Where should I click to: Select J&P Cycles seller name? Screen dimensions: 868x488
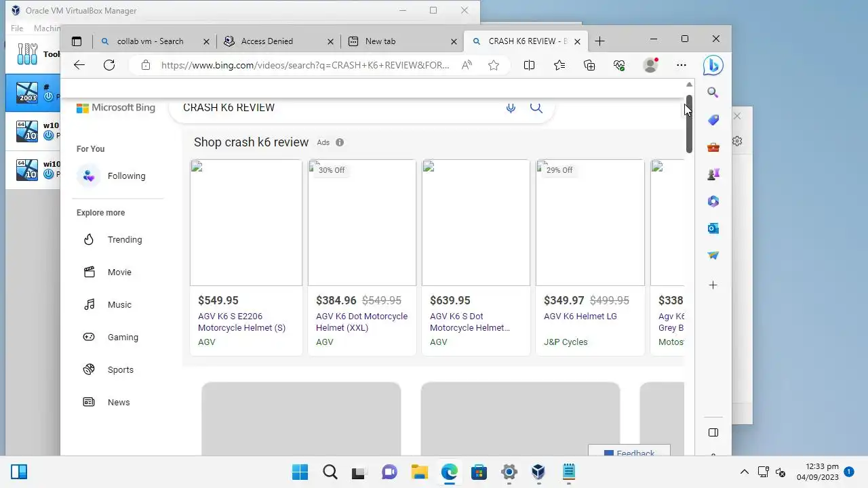pos(566,342)
